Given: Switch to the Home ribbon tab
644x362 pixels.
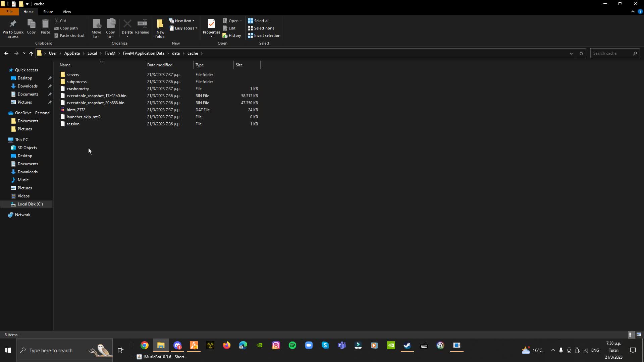Looking at the screenshot, I should pos(29,12).
